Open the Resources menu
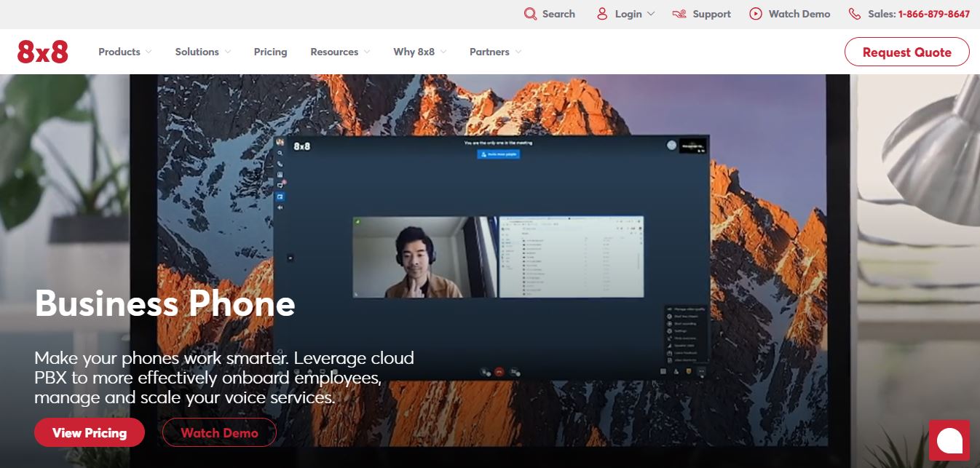This screenshot has height=468, width=980. (x=334, y=52)
